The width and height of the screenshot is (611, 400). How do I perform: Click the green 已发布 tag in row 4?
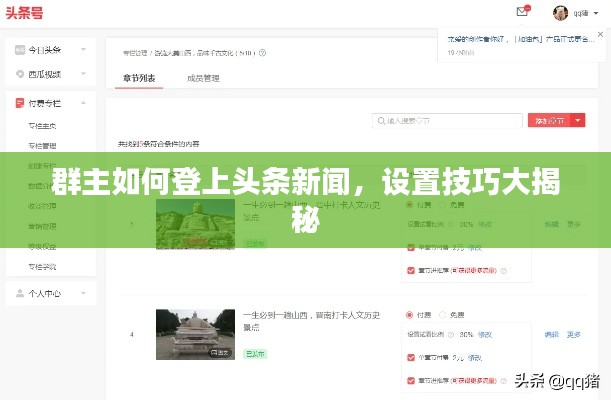pyautogui.click(x=255, y=354)
